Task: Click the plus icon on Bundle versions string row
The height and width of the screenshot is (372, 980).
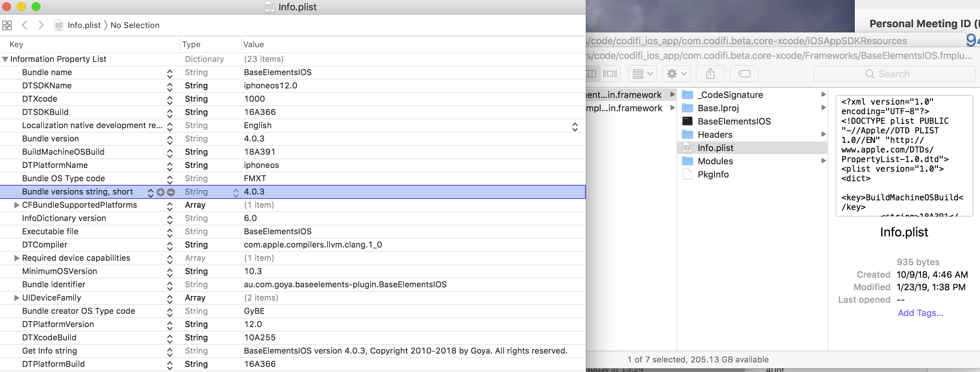Action: 160,192
